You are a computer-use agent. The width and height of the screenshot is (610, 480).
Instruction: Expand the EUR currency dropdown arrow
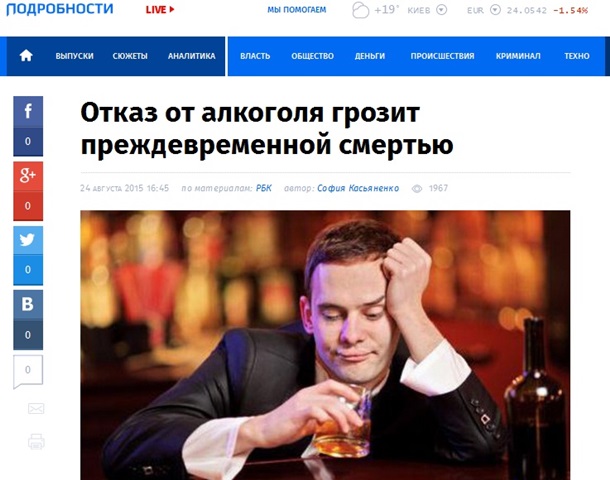pos(495,10)
